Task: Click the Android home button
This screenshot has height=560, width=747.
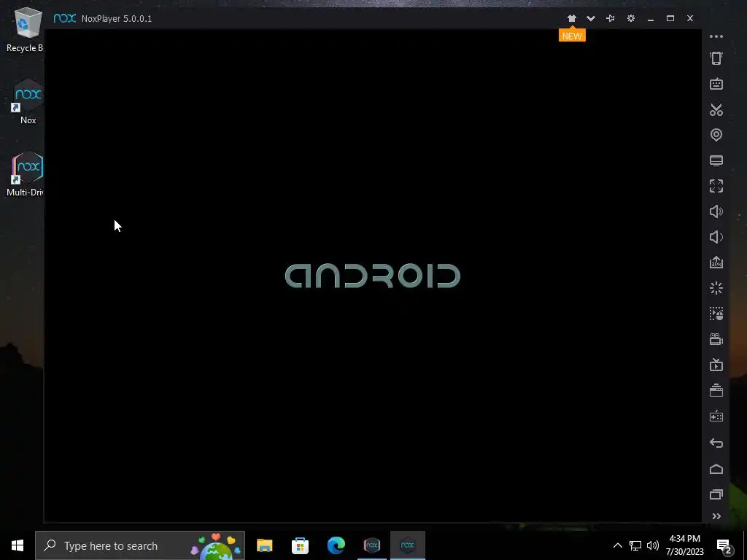Action: point(716,469)
